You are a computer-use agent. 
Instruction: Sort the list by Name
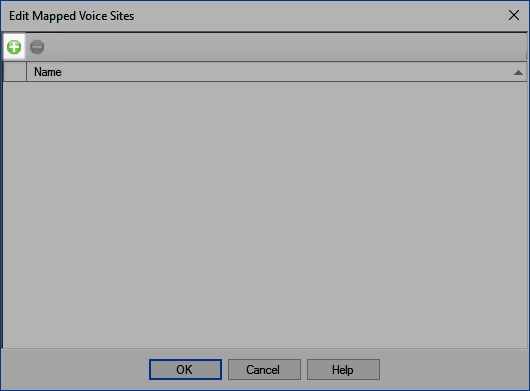276,72
